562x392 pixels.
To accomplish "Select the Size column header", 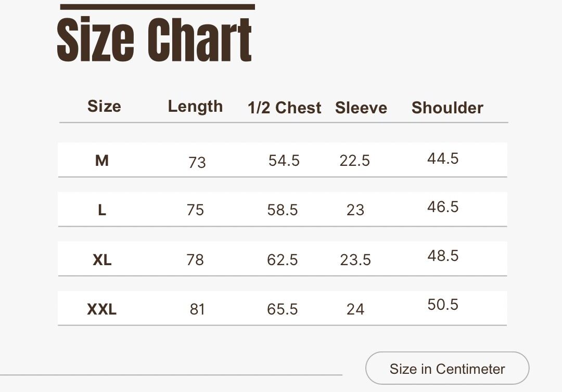I will pyautogui.click(x=104, y=107).
